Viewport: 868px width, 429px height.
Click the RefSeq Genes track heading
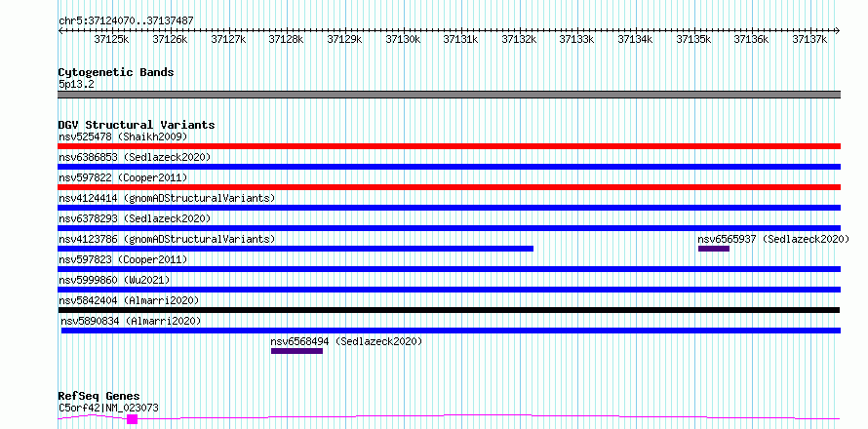pyautogui.click(x=99, y=396)
